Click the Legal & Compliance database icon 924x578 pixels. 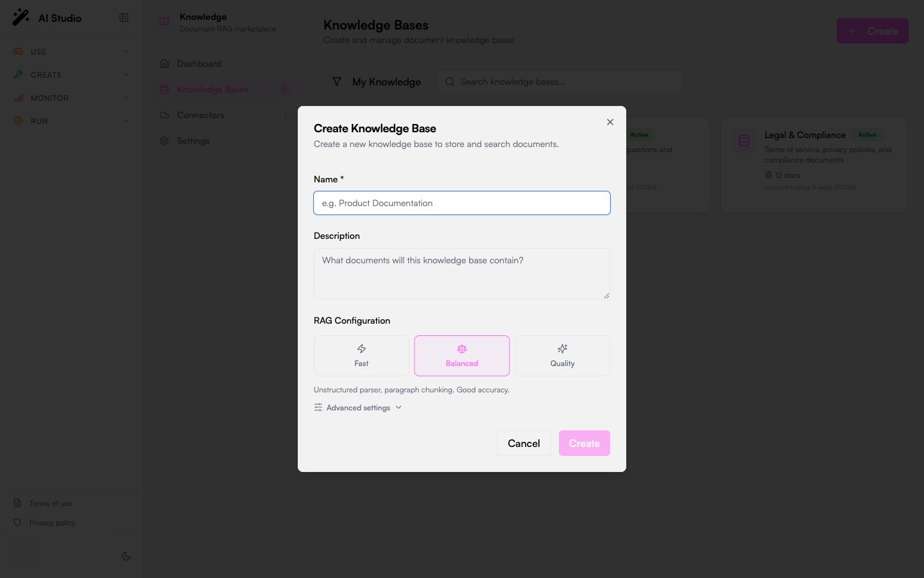[744, 141]
